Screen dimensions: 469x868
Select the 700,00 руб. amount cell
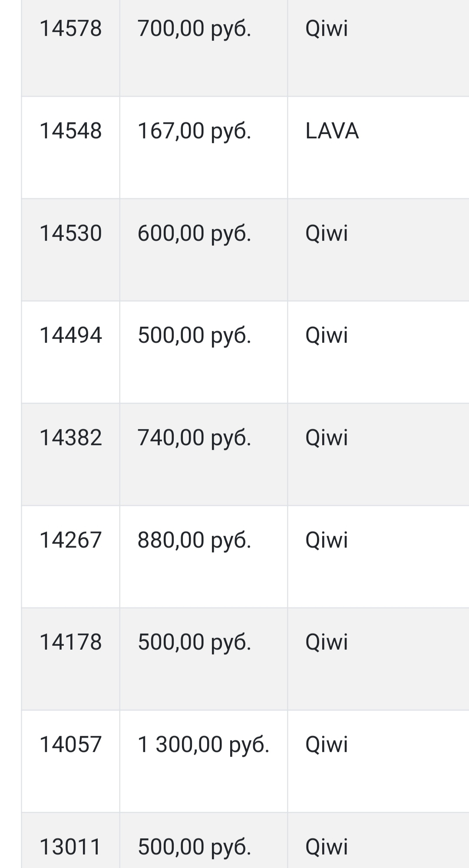point(194,29)
